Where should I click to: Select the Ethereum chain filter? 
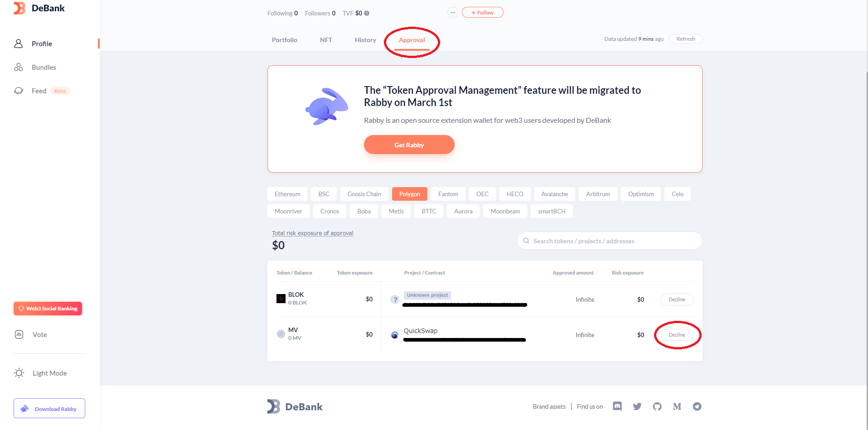click(x=287, y=194)
